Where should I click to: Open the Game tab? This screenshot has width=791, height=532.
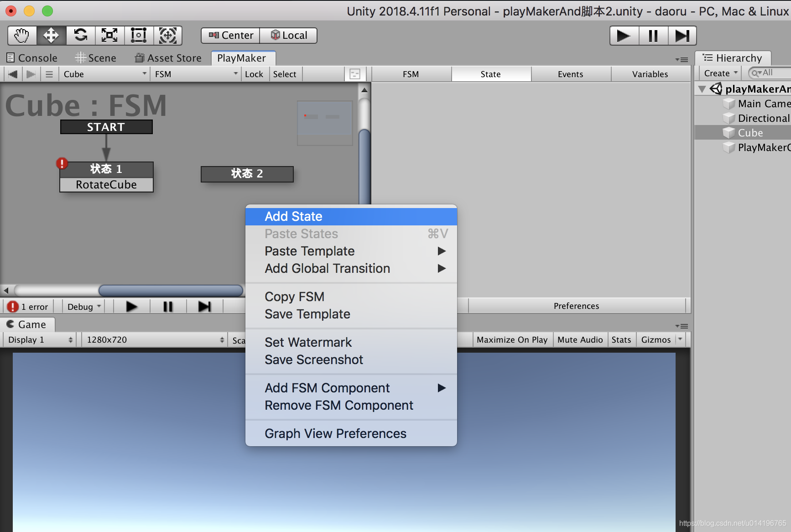pos(27,324)
